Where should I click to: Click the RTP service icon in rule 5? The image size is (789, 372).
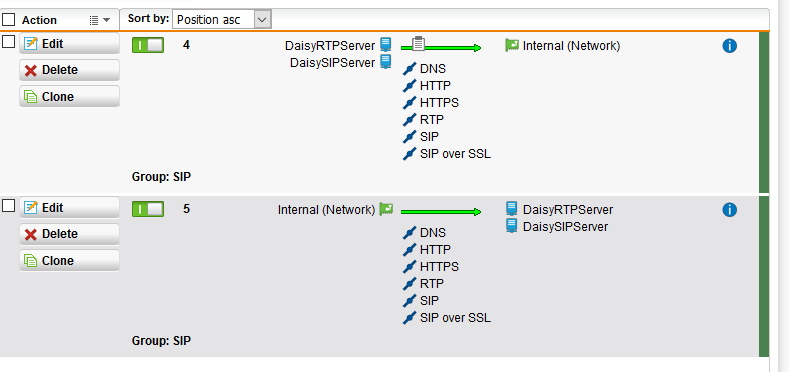[410, 283]
